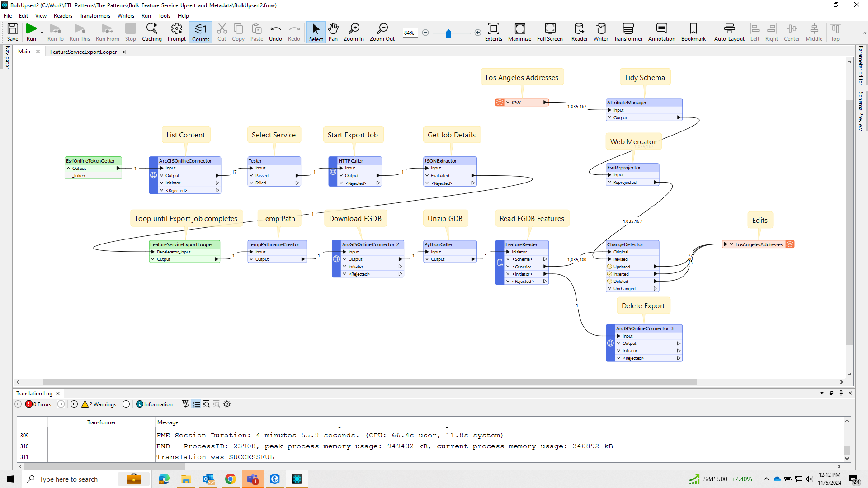Viewport: 868px width, 488px height.
Task: Insert a Bookmark from the toolbar
Action: [693, 32]
